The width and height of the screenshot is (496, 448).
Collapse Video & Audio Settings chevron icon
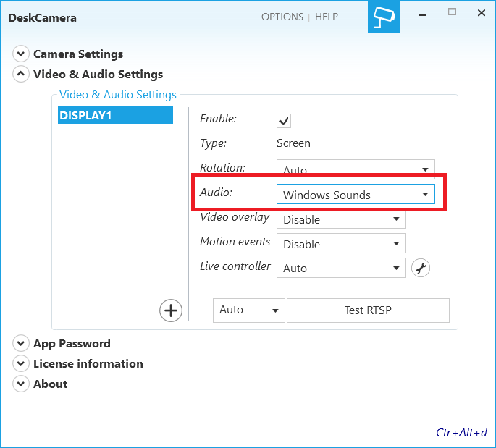pyautogui.click(x=21, y=75)
